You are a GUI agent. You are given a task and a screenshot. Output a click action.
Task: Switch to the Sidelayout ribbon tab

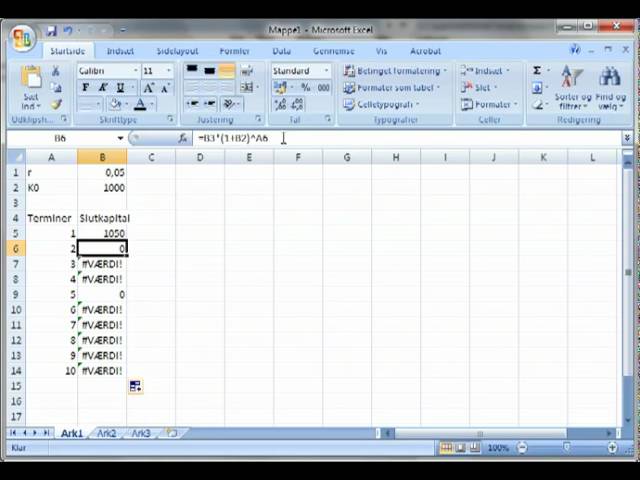(177, 51)
